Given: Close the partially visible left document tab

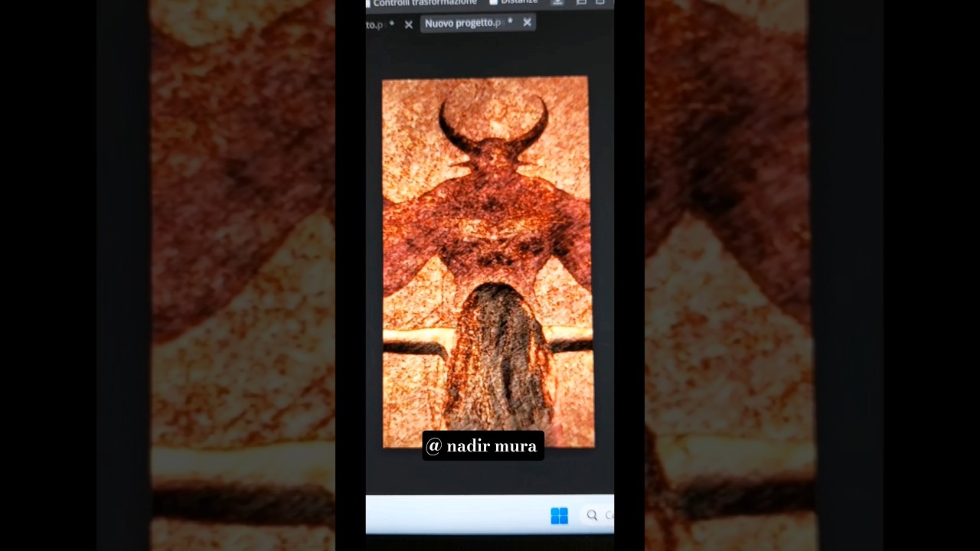Looking at the screenshot, I should [408, 24].
